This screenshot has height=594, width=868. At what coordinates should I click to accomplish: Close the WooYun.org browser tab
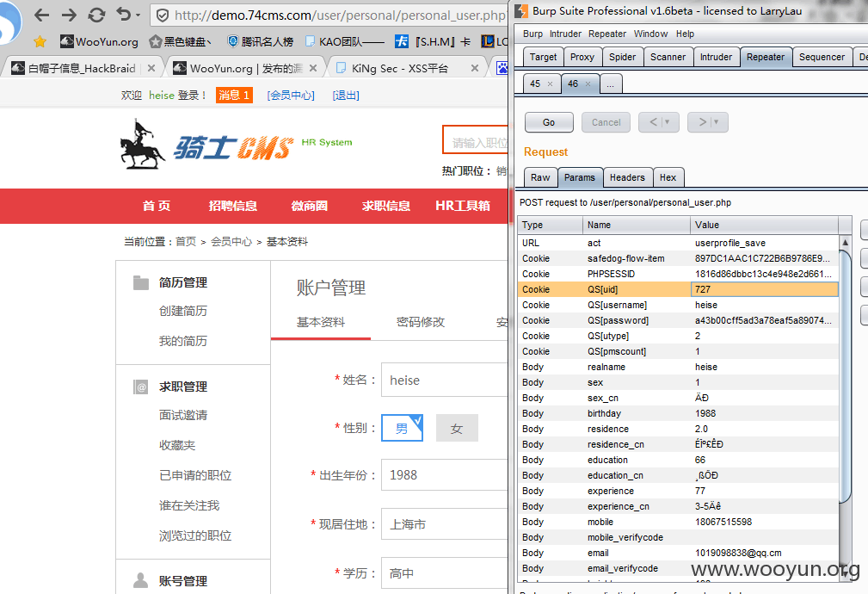point(313,68)
